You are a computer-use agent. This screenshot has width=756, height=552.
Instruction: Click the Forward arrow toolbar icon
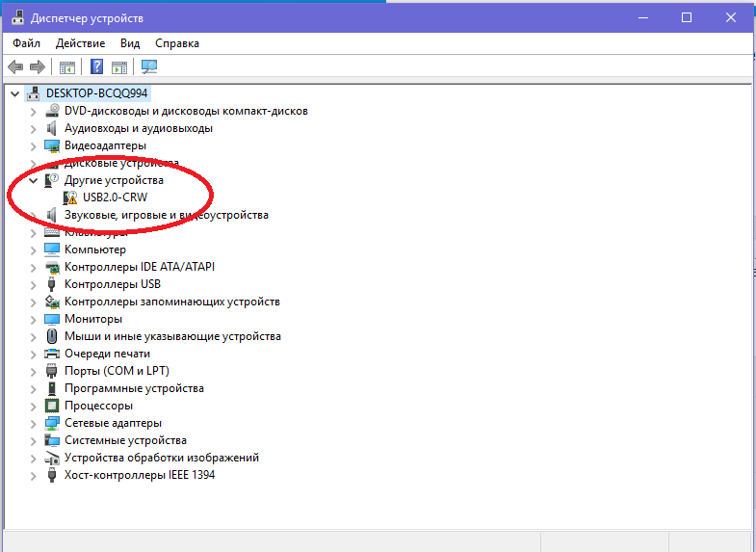coord(38,66)
